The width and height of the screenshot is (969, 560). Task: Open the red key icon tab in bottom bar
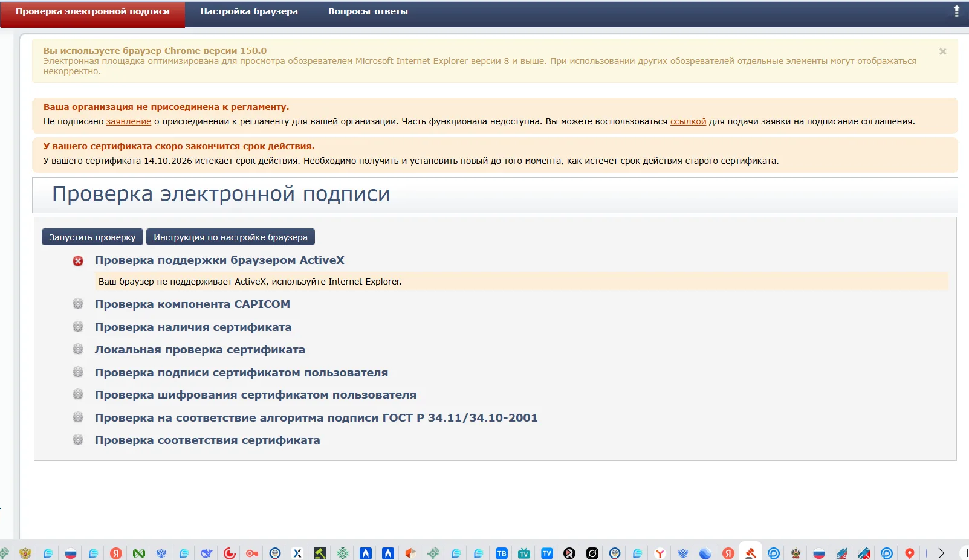[252, 553]
